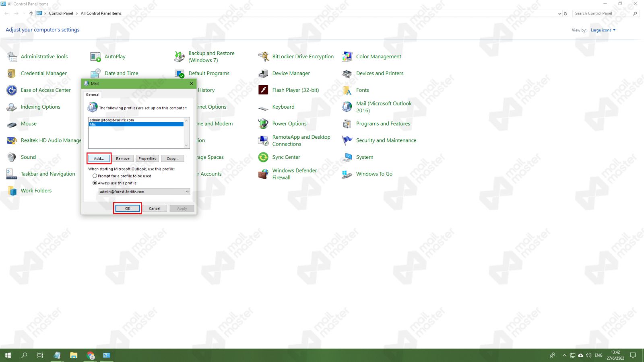Open the Windows To Go icon
The width and height of the screenshot is (644, 362).
pos(347,174)
